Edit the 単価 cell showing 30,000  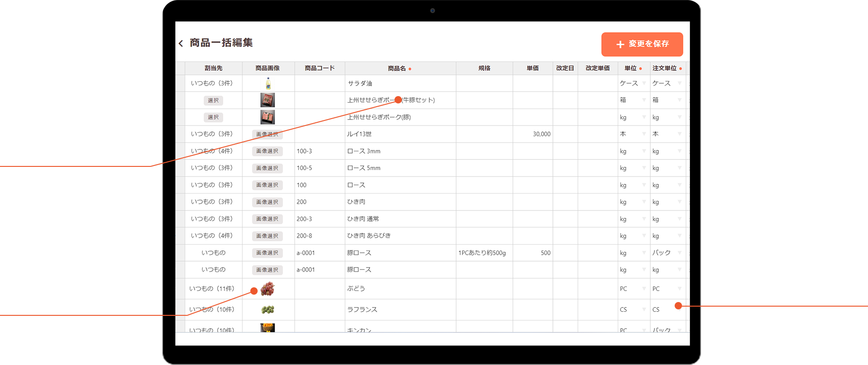click(x=533, y=134)
